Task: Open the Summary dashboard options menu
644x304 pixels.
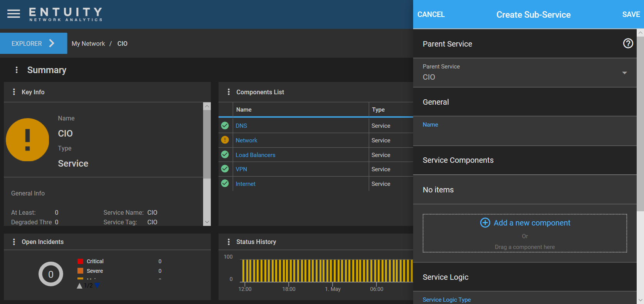Action: [x=17, y=70]
